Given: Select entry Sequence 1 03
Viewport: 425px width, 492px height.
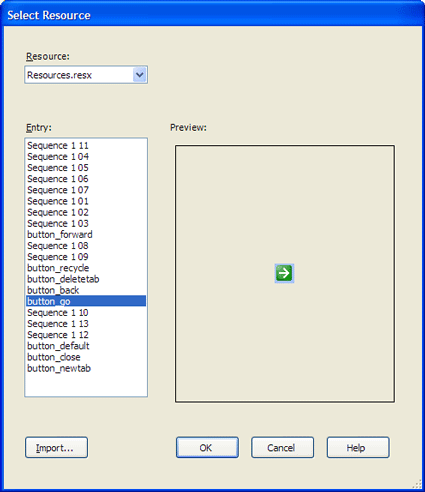Looking at the screenshot, I should 86,223.
